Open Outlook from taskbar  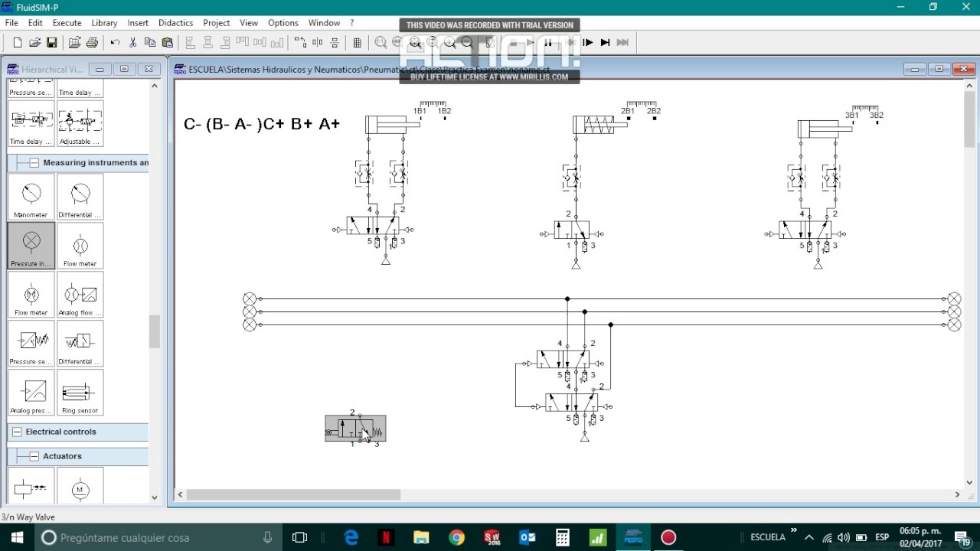point(528,537)
